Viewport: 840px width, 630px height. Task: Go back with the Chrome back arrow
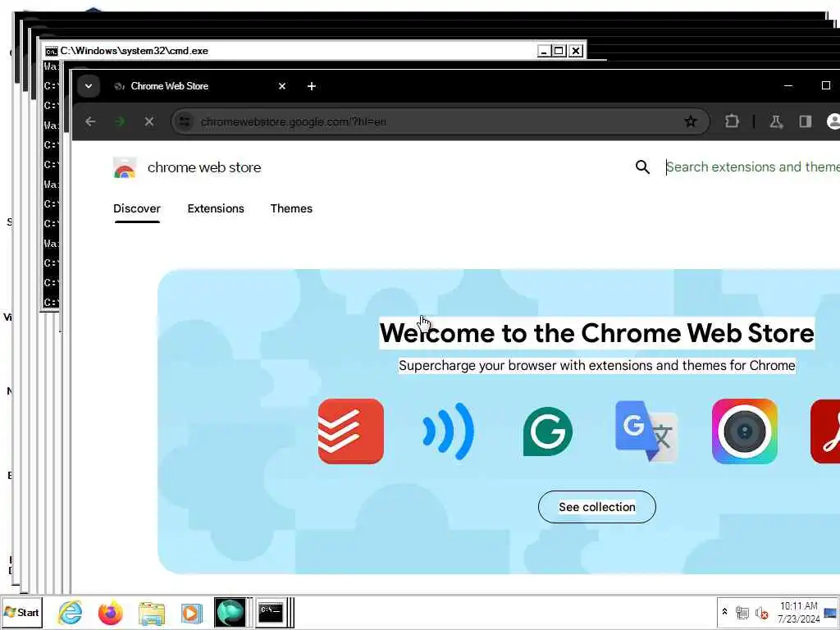click(x=90, y=121)
